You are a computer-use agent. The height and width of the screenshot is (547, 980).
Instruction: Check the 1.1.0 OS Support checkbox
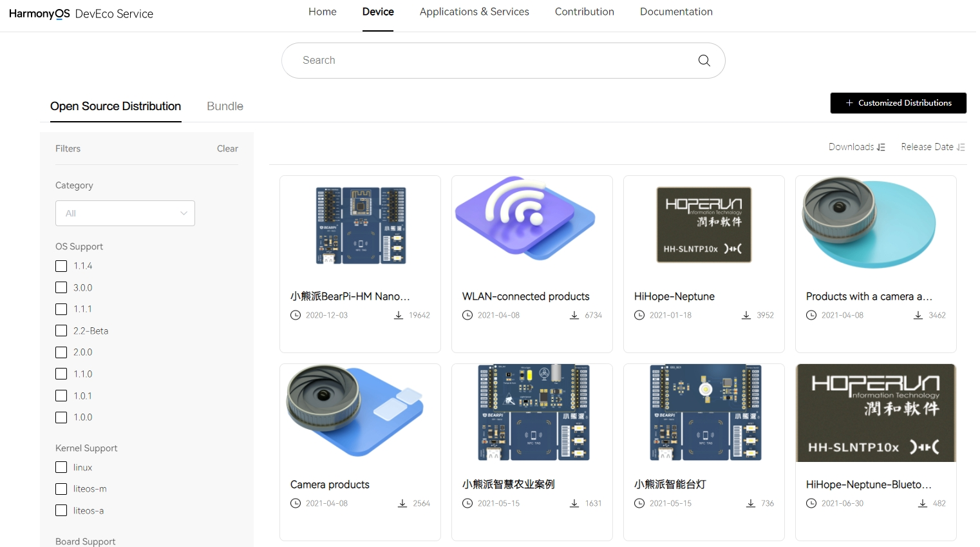tap(61, 374)
